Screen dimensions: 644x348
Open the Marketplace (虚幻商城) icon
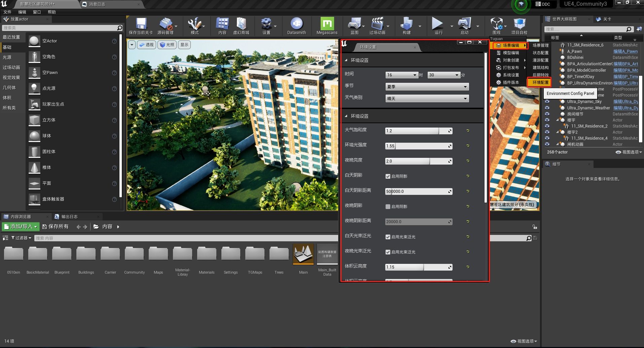[x=241, y=26]
